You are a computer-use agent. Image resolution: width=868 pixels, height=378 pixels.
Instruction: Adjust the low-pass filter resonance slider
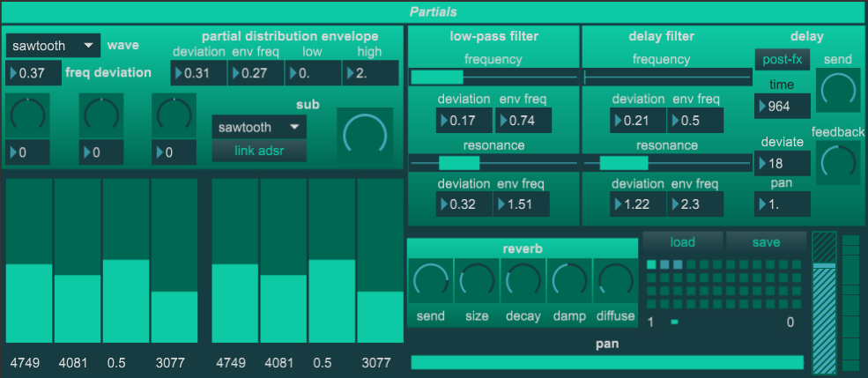point(493,163)
